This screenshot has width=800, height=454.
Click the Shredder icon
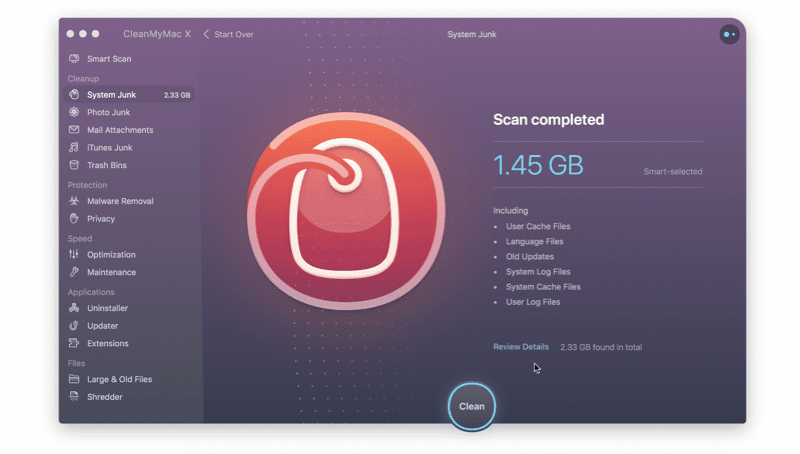[x=74, y=396]
